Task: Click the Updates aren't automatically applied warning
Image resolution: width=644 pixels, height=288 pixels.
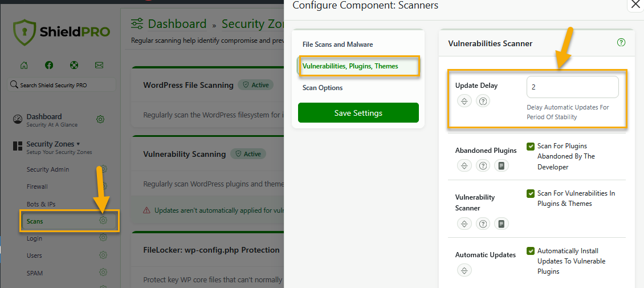Action: (214, 210)
